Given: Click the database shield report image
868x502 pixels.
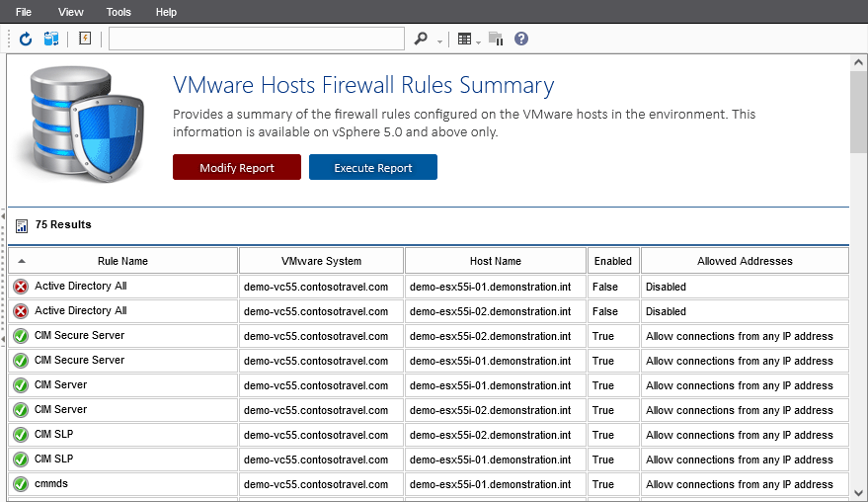Looking at the screenshot, I should coord(86,125).
